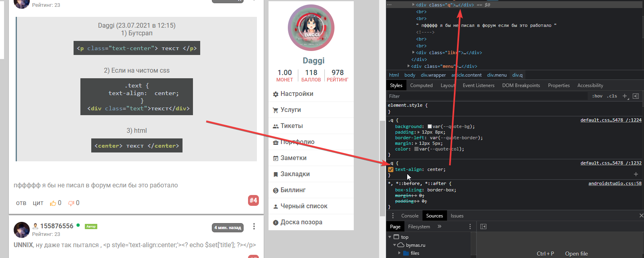Toggle the computed styles sidebar icon
The image size is (644, 258).
click(x=636, y=96)
